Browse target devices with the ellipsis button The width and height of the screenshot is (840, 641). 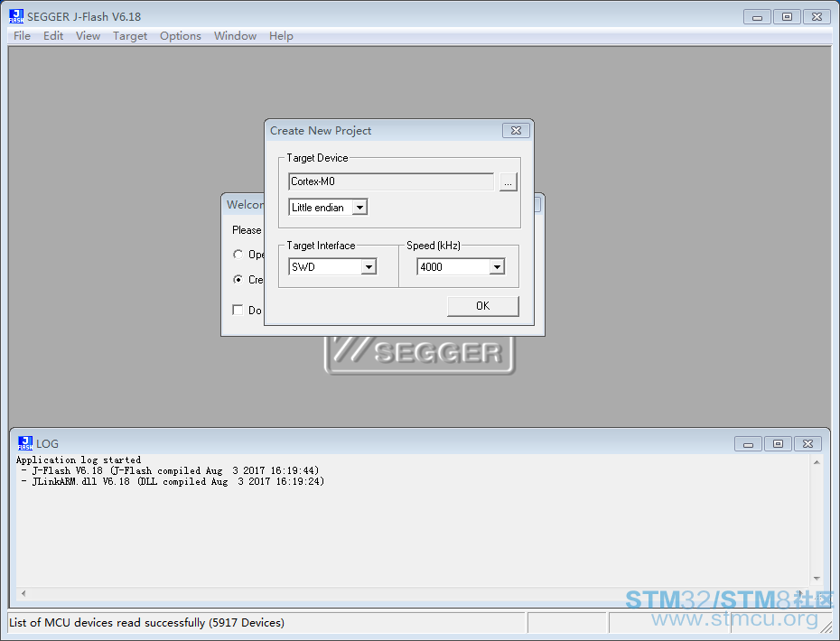(x=508, y=181)
